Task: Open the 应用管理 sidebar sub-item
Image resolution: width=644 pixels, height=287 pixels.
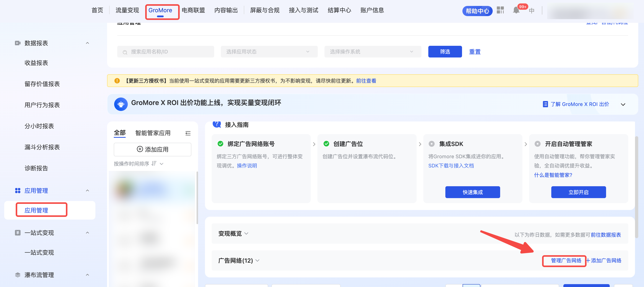Action: 50,210
